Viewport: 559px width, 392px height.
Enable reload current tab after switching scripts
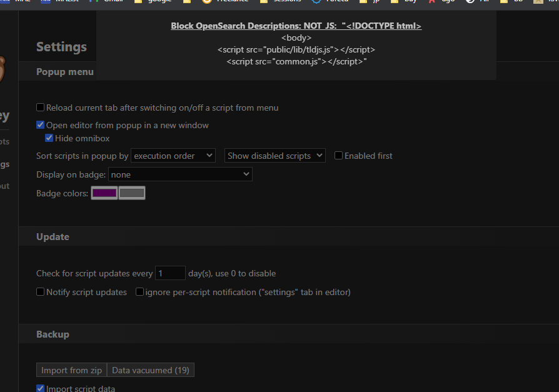pos(40,107)
